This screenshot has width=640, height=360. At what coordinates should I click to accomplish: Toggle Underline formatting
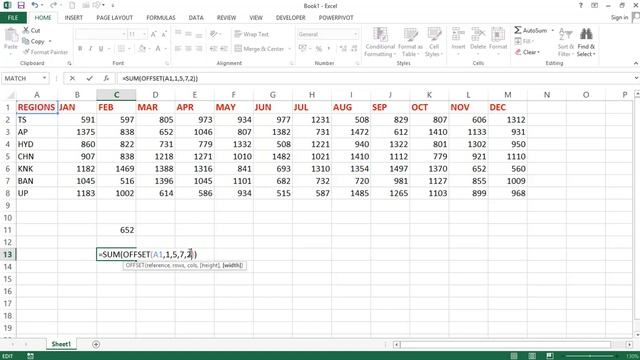101,49
